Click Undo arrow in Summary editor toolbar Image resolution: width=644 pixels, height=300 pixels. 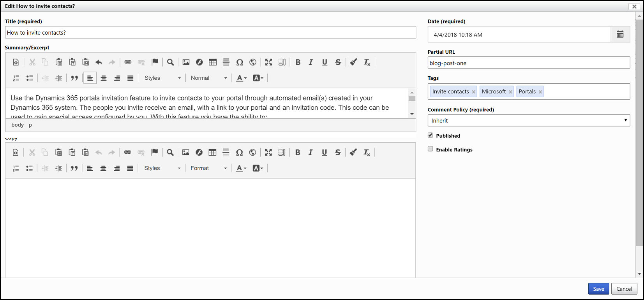99,62
